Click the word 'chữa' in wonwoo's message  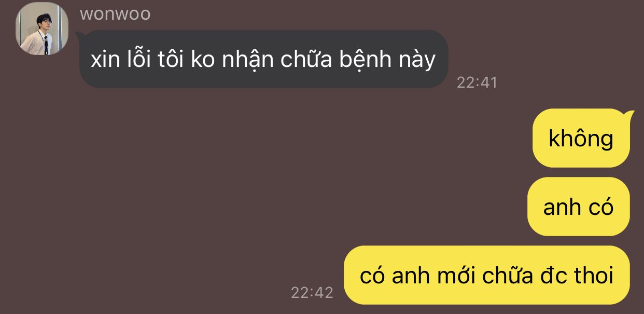coord(306,59)
